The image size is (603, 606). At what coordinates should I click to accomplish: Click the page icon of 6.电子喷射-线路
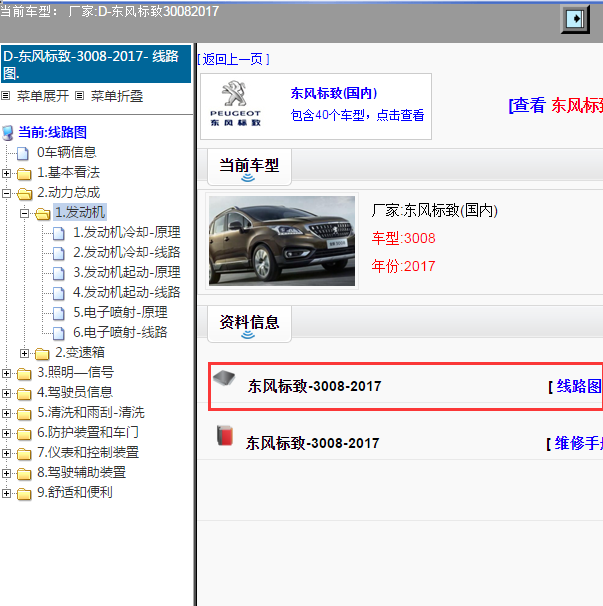(59, 333)
